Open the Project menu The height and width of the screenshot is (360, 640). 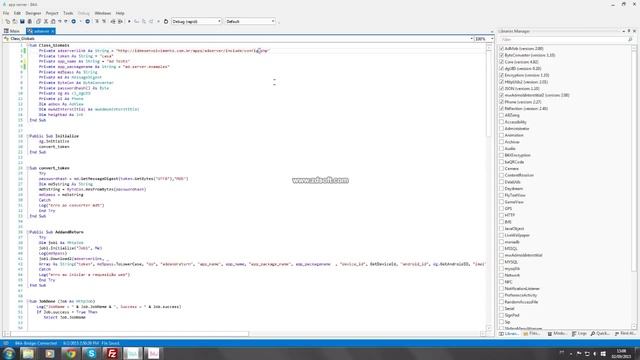pyautogui.click(x=52, y=13)
